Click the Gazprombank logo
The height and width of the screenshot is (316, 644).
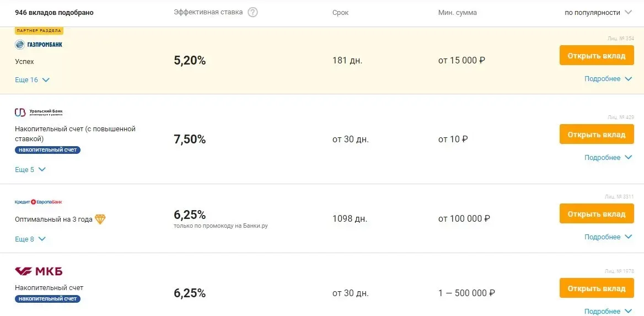coord(39,44)
